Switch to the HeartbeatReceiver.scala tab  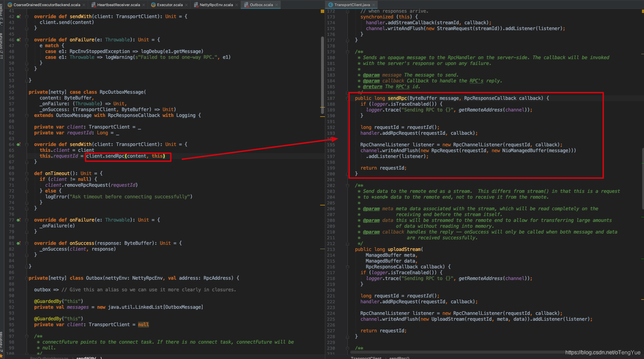[119, 5]
